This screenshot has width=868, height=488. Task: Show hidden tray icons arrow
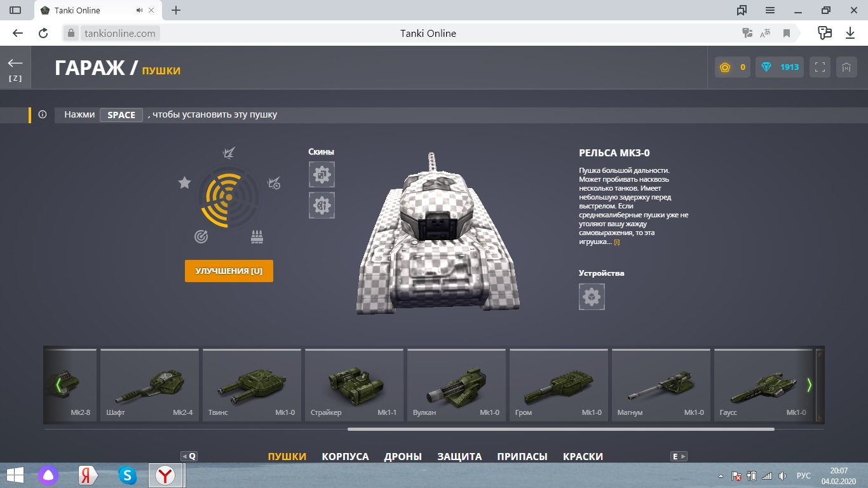click(x=721, y=476)
